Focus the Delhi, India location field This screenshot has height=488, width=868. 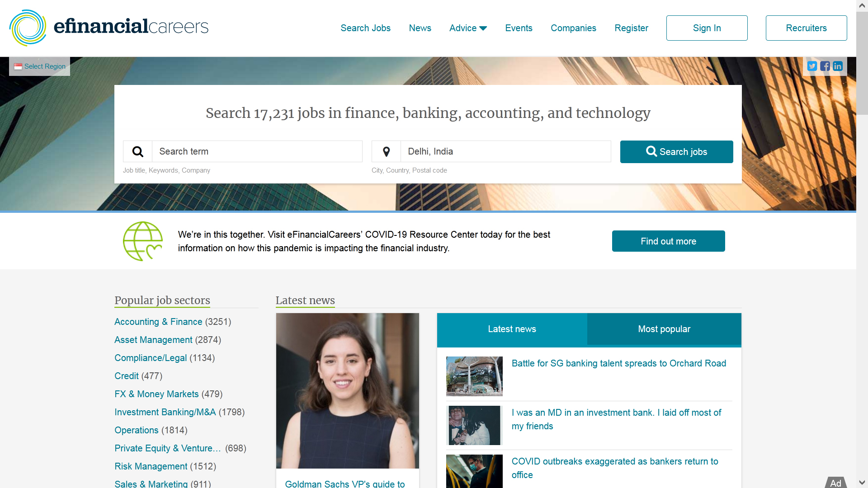[x=505, y=151]
